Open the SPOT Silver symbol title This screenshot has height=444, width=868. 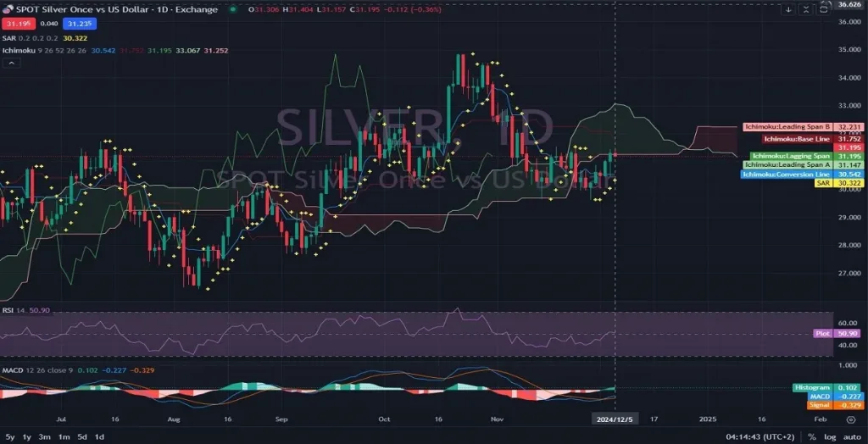click(x=117, y=9)
